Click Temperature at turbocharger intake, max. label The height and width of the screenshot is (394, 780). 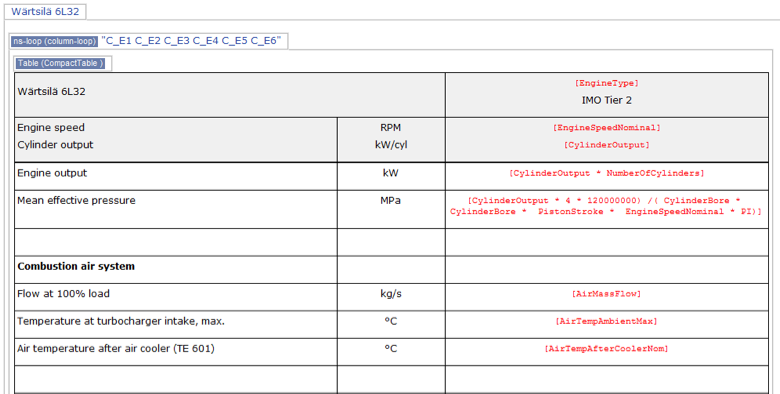pos(121,321)
